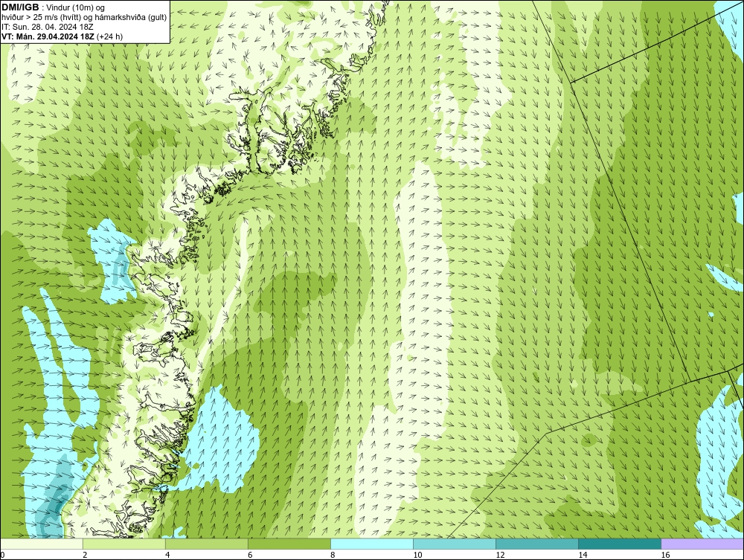
Task: Click the 'IT: Sun. 28. 04. 2024 18Z' line
Action: pos(48,27)
